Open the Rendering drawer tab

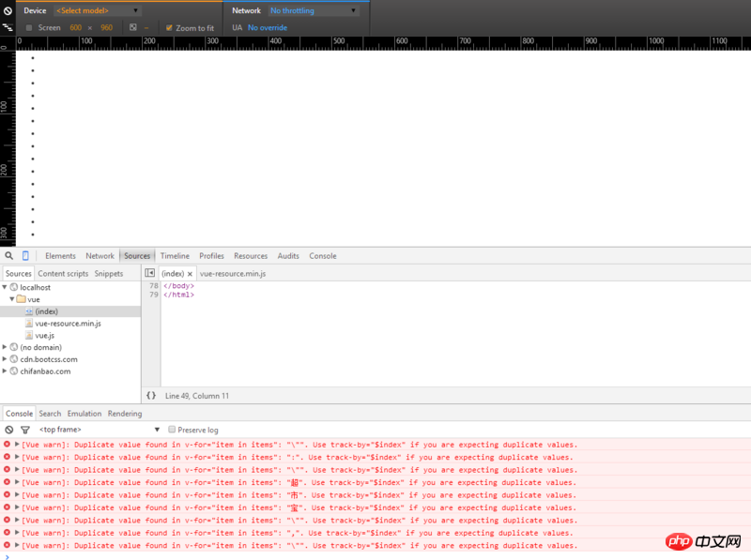tap(125, 414)
